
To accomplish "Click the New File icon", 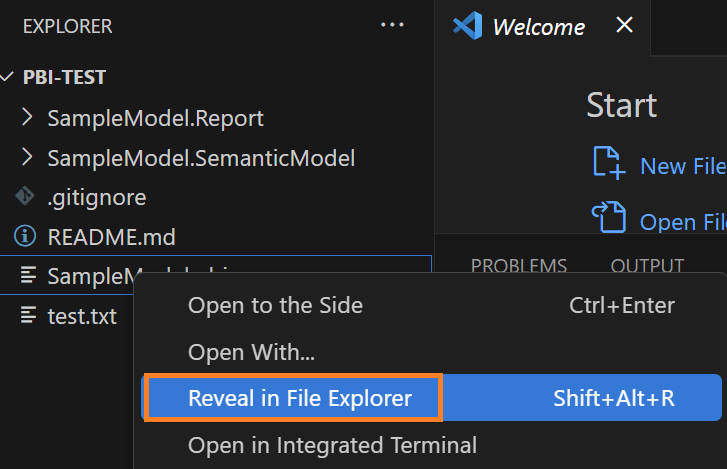I will [608, 163].
